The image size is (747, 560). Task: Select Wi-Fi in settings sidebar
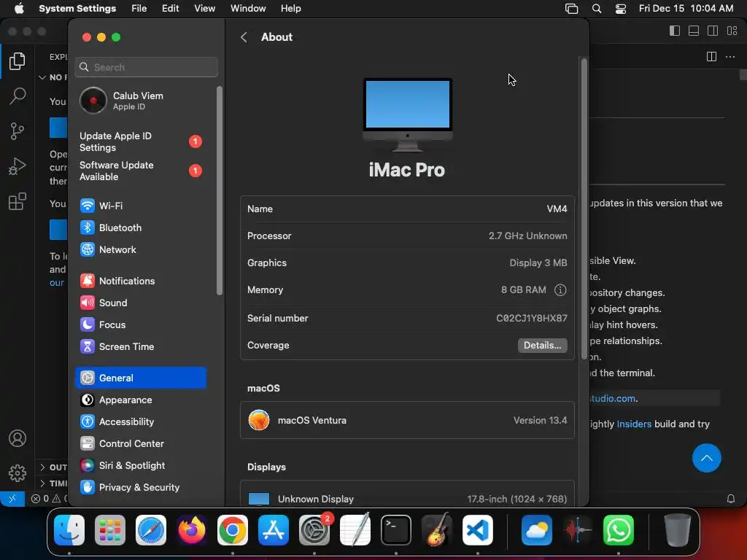pyautogui.click(x=141, y=206)
